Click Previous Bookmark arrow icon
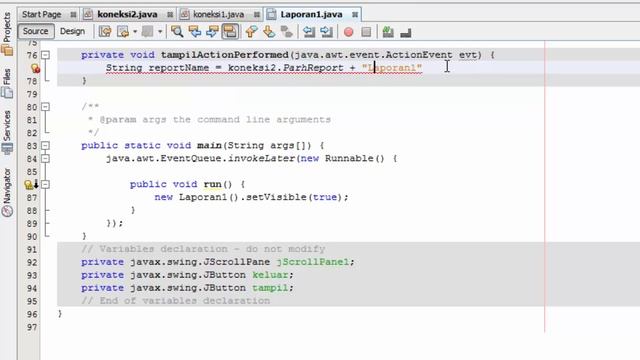The image size is (640, 360). (251, 31)
